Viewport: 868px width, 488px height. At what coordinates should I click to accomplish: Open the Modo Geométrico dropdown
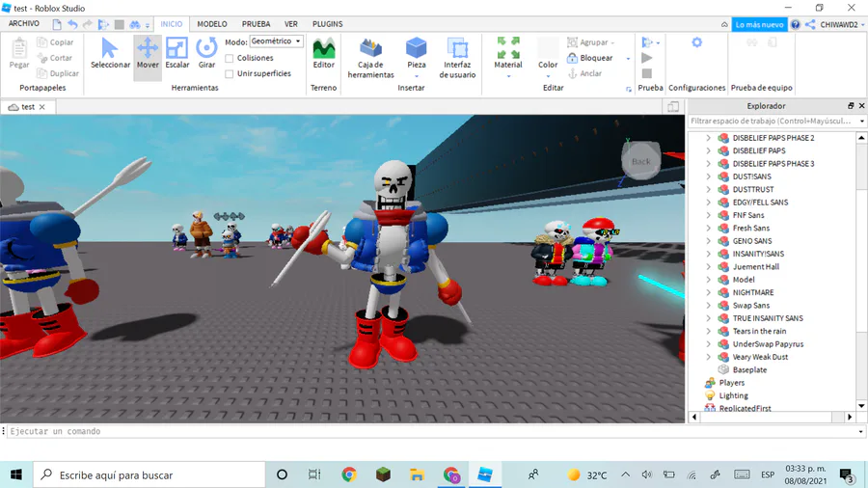[276, 41]
